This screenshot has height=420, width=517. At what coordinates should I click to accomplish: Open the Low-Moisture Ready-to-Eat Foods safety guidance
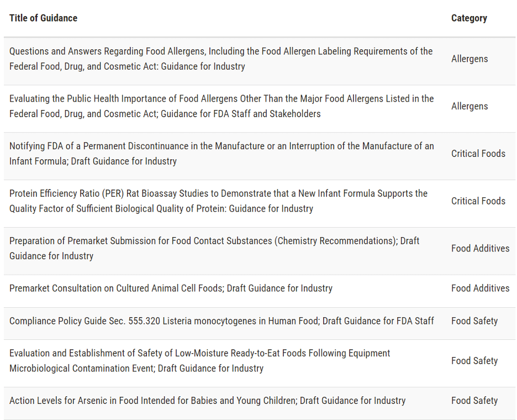(199, 361)
